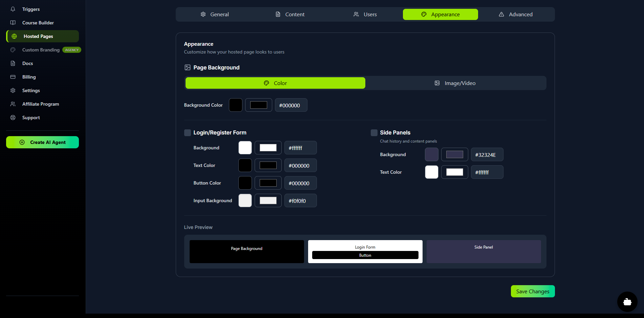The image size is (644, 318).
Task: Click the Docs file icon in sidebar
Action: 13,63
